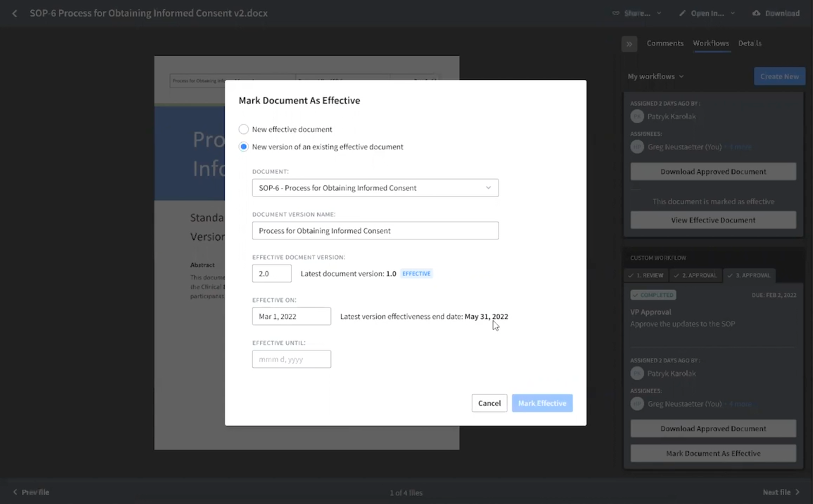Open the 1. Review workflow step tab
813x504 pixels.
[x=646, y=275]
